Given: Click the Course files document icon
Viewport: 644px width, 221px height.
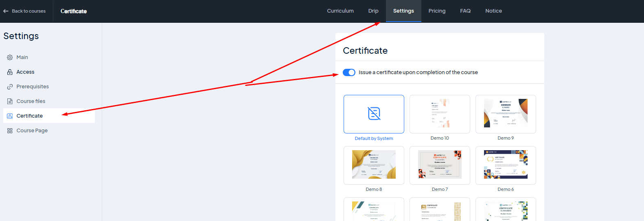Looking at the screenshot, I should pos(10,101).
